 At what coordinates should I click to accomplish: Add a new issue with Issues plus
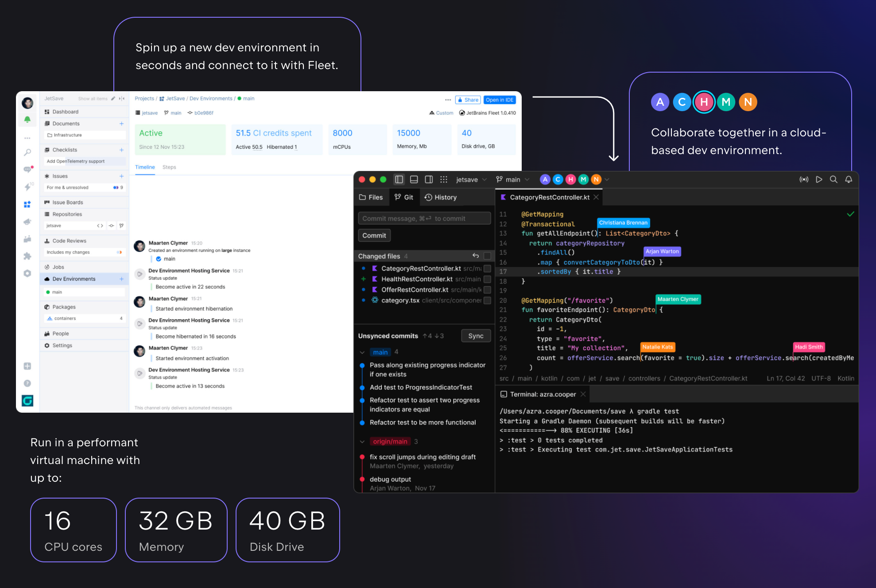(121, 176)
